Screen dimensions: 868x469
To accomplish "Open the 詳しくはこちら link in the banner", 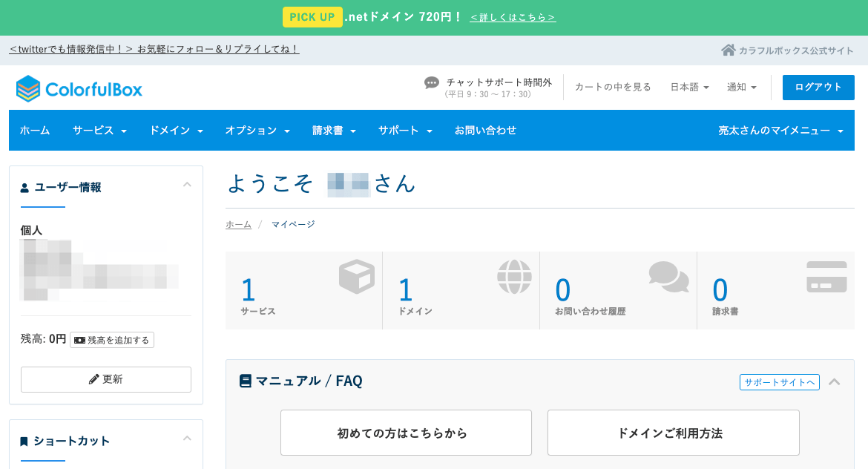I will click(x=513, y=17).
